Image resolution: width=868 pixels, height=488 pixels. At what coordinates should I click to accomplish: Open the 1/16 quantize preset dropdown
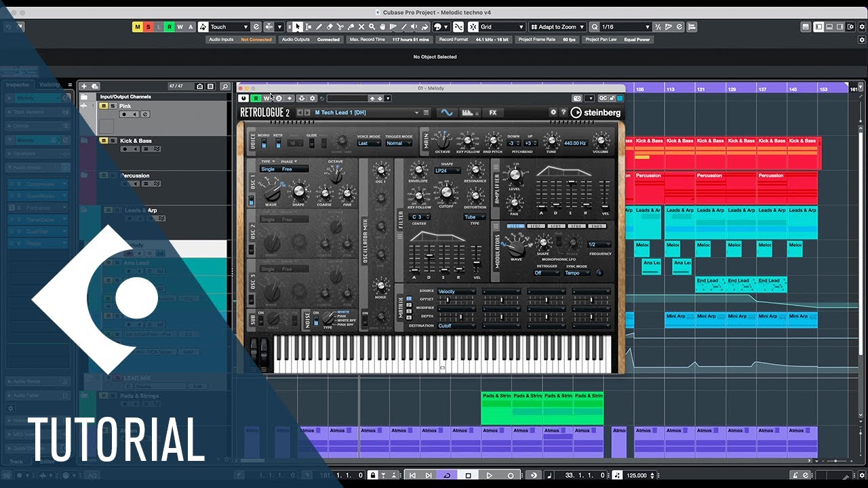(x=625, y=27)
